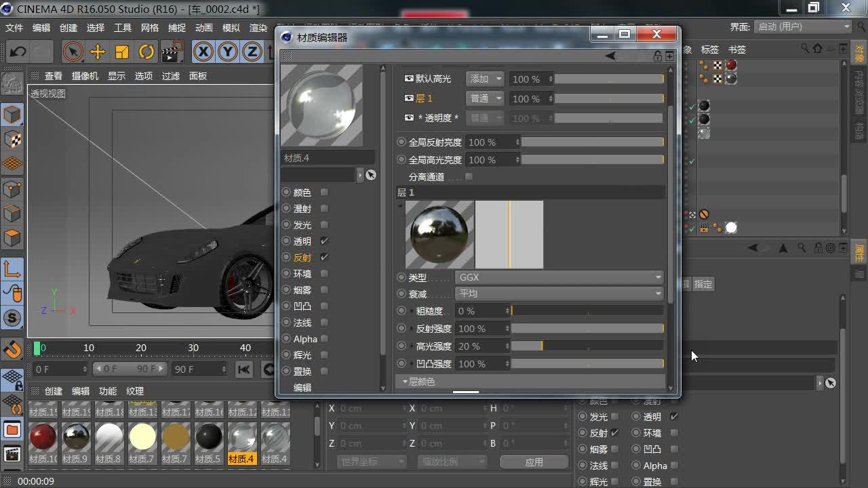Viewport: 868px width, 488px height.
Task: Select the red 材质.10 material thumbnail
Action: coord(43,437)
